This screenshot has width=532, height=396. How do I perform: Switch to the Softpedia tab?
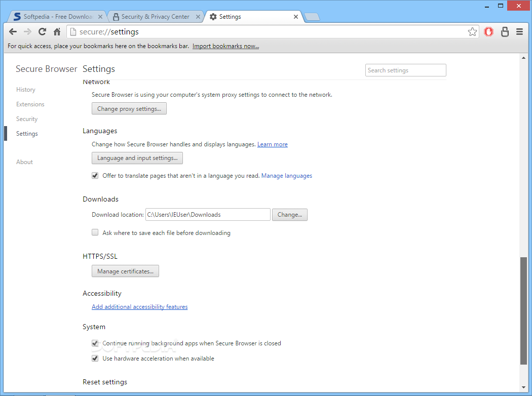(x=56, y=17)
